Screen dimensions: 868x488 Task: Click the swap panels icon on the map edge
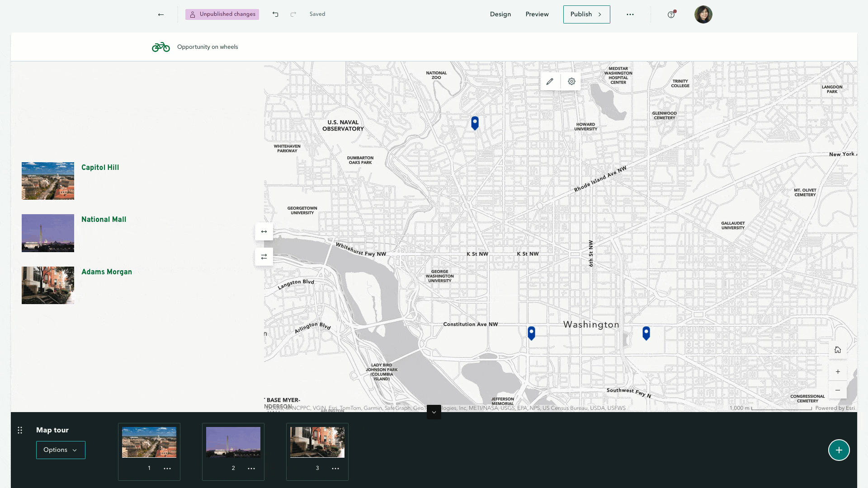[264, 256]
